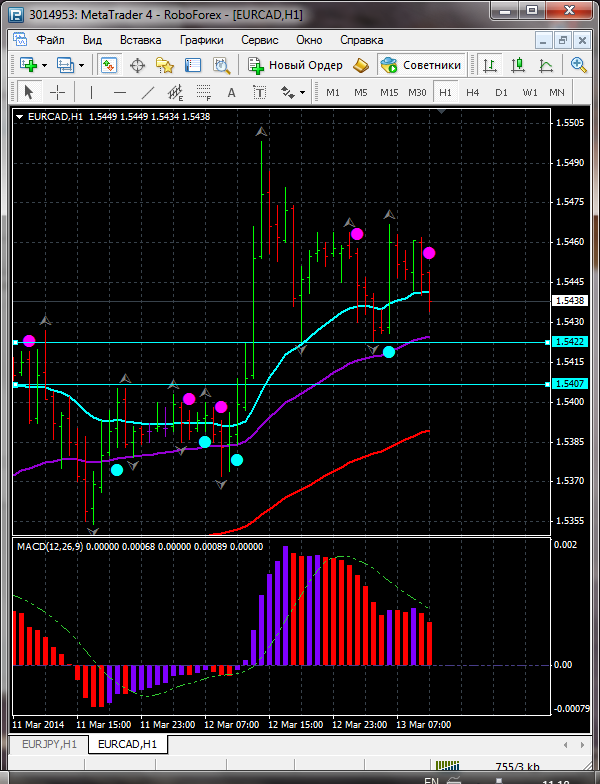Click the Новый Ордер button
The width and height of the screenshot is (600, 784).
[296, 65]
